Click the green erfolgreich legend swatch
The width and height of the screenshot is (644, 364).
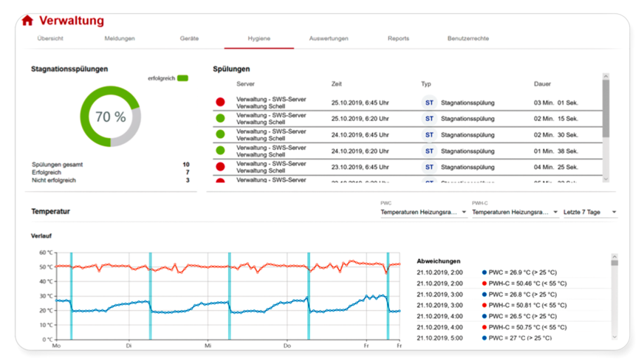coord(182,78)
